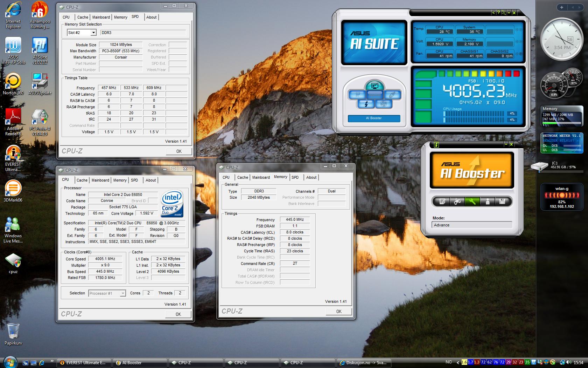Click the volume speaker tray icon
The image size is (588, 368).
[x=569, y=362]
